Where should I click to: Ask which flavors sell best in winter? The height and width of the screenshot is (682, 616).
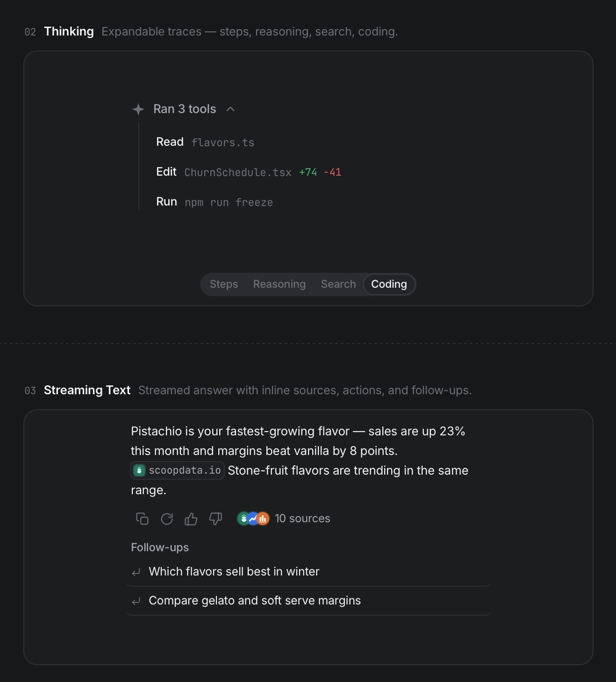pos(308,572)
